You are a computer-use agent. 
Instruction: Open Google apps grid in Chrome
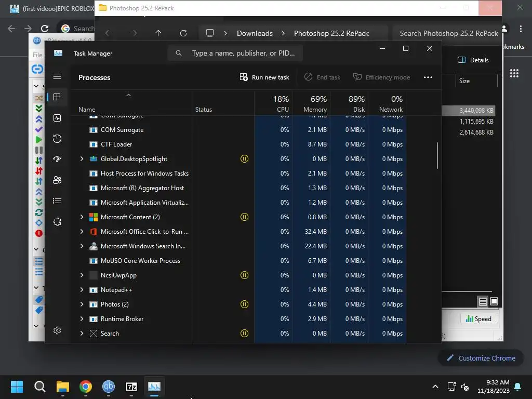pyautogui.click(x=514, y=73)
